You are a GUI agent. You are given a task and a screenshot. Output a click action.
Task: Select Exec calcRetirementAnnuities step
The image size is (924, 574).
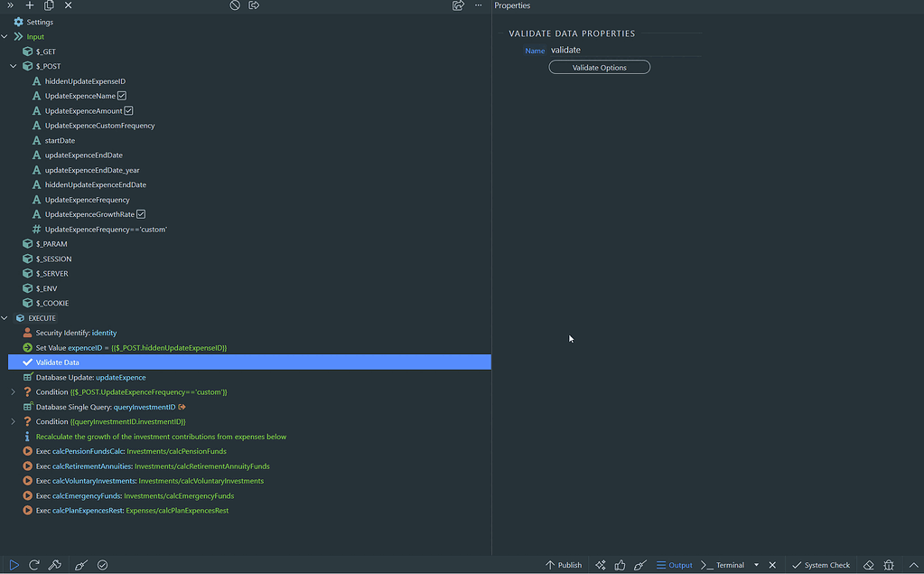pos(146,466)
